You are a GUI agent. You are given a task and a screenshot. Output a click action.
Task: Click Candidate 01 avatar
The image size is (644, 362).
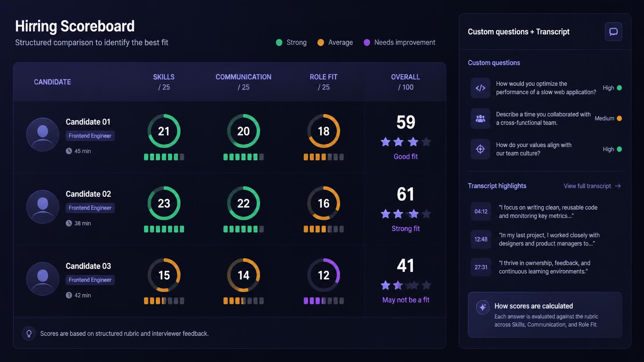coord(43,135)
